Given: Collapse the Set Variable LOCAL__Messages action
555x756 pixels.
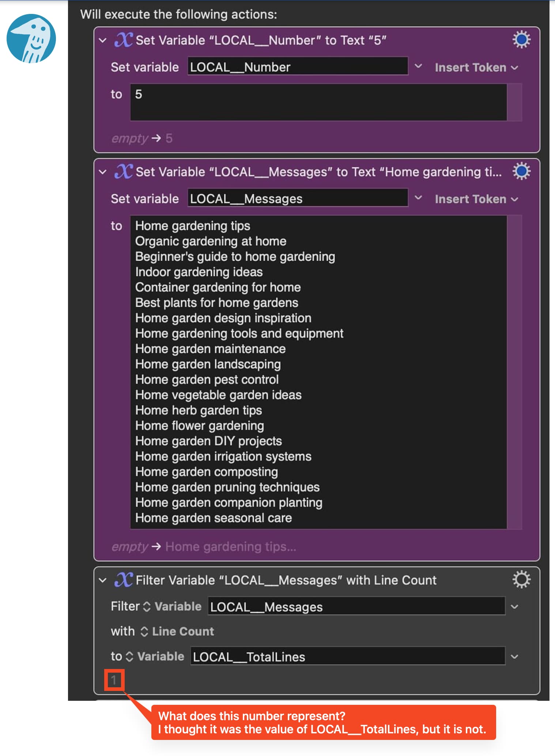Looking at the screenshot, I should [103, 172].
